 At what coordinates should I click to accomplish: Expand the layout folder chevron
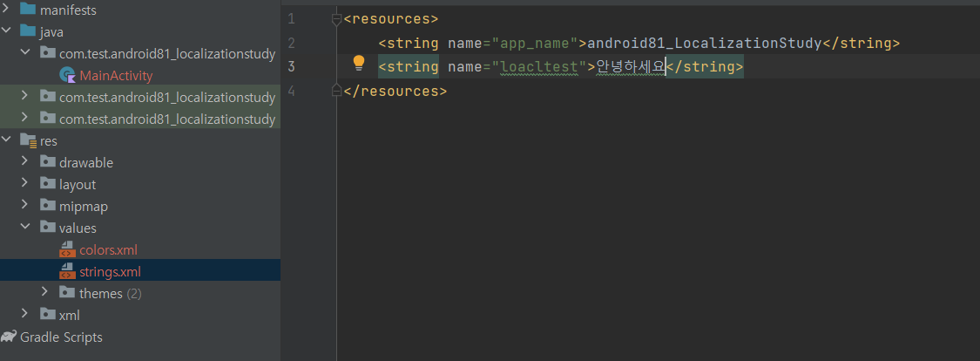25,183
